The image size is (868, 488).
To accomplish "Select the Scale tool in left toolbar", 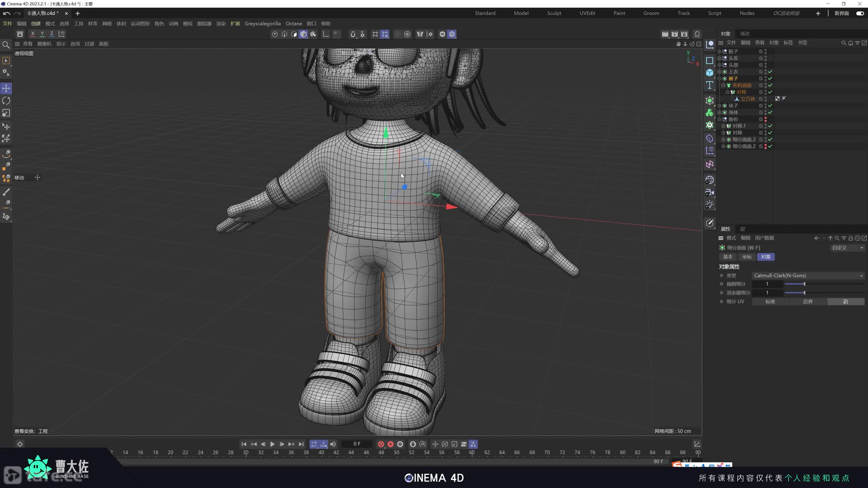I will [x=6, y=113].
